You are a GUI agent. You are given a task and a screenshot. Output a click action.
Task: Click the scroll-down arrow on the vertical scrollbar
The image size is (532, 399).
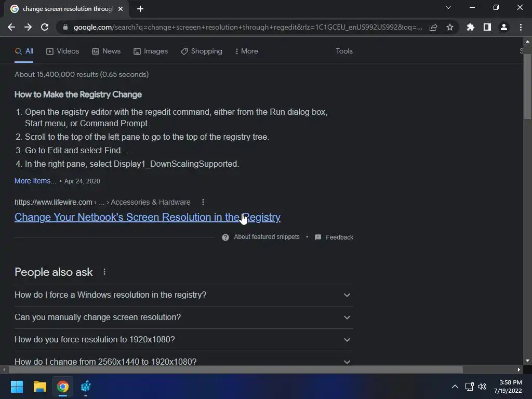click(x=527, y=361)
